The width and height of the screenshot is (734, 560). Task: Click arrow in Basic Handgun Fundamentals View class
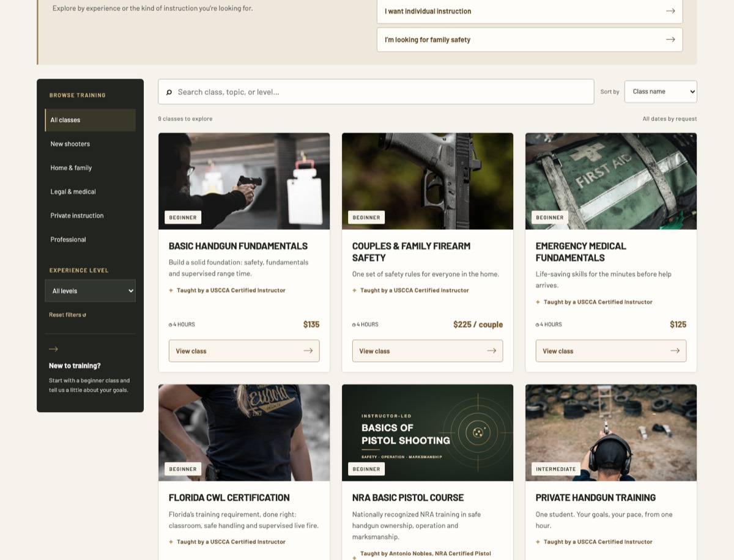pos(308,351)
